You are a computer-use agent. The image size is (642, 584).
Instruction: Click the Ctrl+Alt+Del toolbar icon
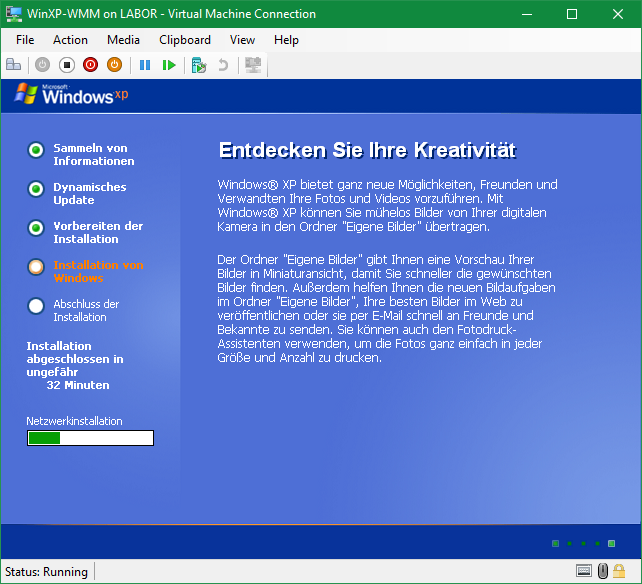(14, 65)
